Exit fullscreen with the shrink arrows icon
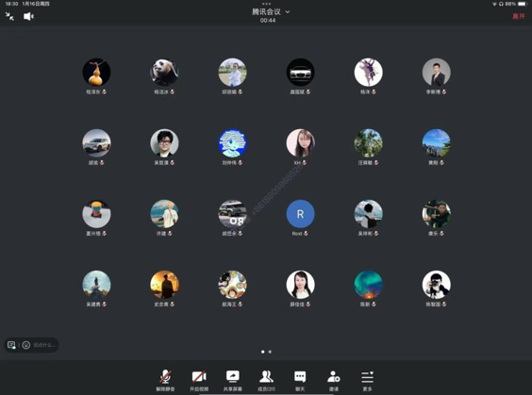The width and height of the screenshot is (532, 395). (x=9, y=16)
